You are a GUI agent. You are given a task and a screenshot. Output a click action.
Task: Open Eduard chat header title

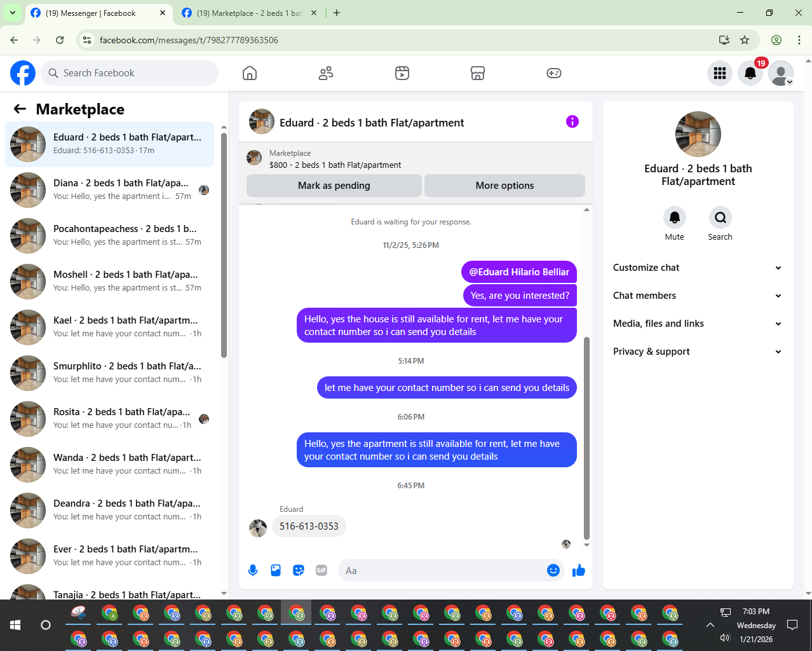(x=372, y=123)
